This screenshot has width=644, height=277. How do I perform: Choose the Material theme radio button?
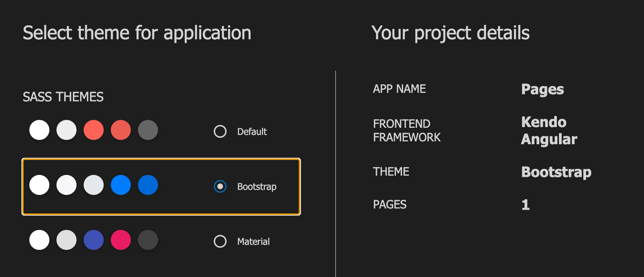pos(220,241)
